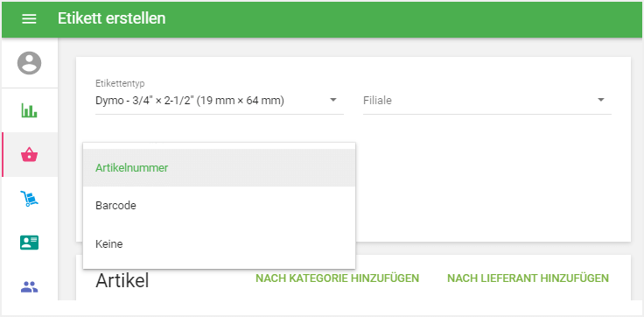The image size is (644, 317).
Task: Open the pink shopping basket section
Action: [x=29, y=155]
